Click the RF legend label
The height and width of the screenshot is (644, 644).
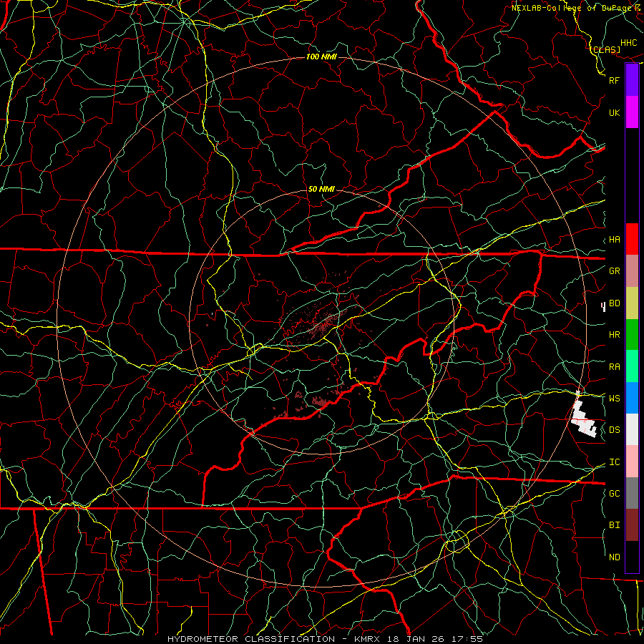[x=615, y=80]
